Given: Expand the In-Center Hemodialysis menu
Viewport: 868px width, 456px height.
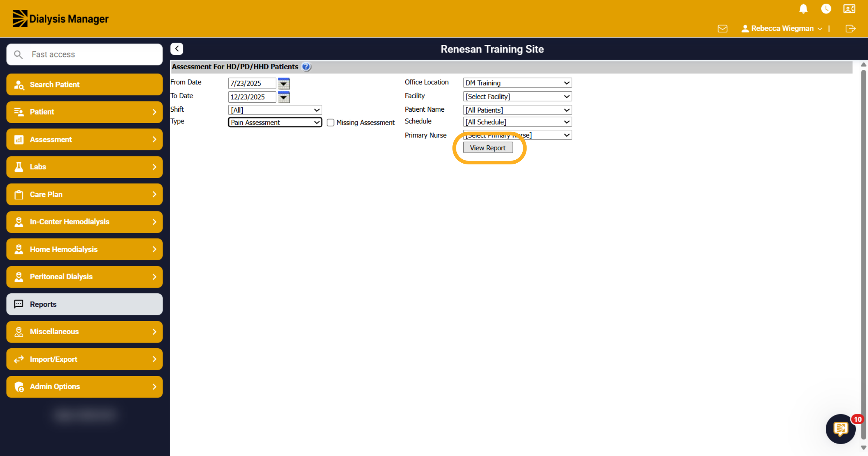Looking at the screenshot, I should click(x=84, y=222).
